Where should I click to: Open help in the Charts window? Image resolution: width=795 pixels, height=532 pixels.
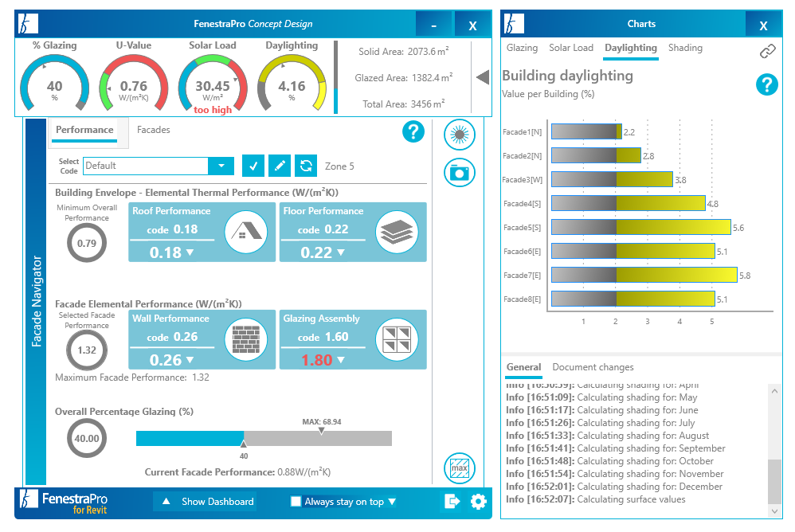pos(766,84)
